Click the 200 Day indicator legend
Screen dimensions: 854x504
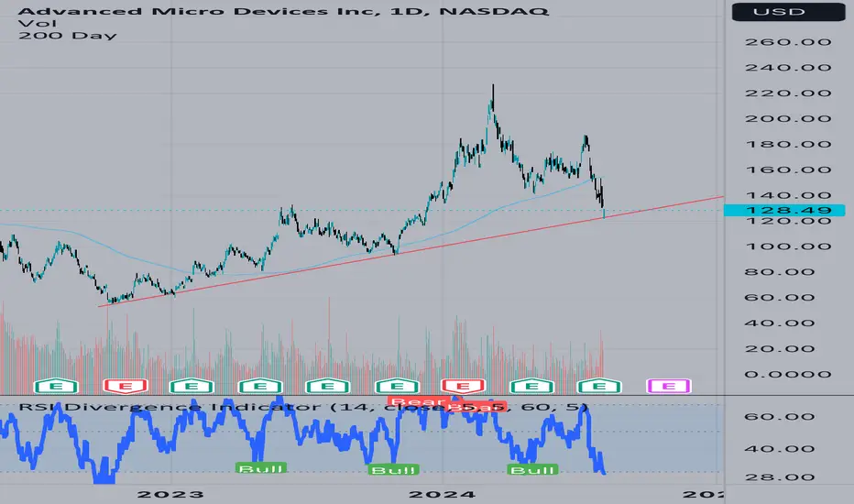click(x=68, y=36)
